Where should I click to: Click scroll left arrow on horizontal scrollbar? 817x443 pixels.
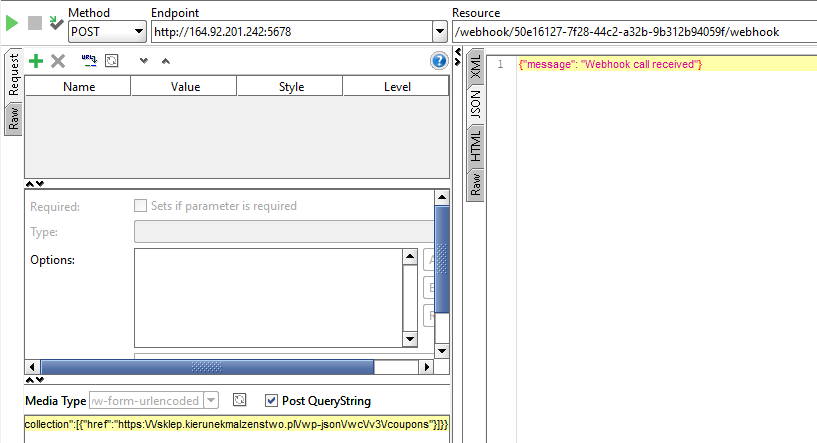point(32,367)
